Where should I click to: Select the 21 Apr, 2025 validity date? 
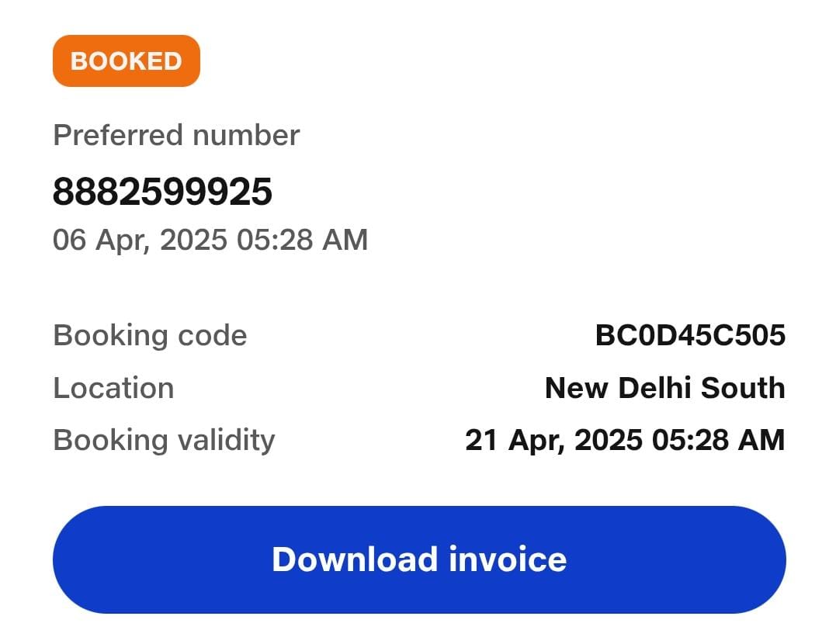tap(553, 440)
